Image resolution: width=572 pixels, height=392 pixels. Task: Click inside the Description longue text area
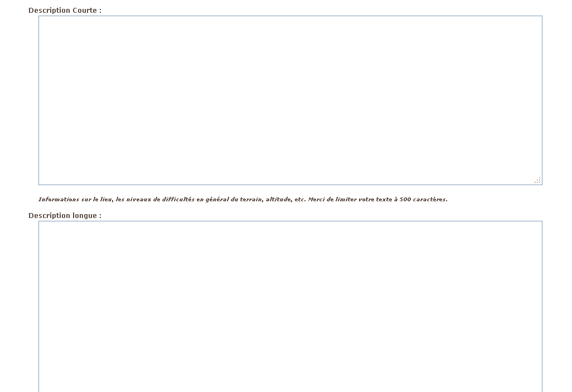coord(290,307)
